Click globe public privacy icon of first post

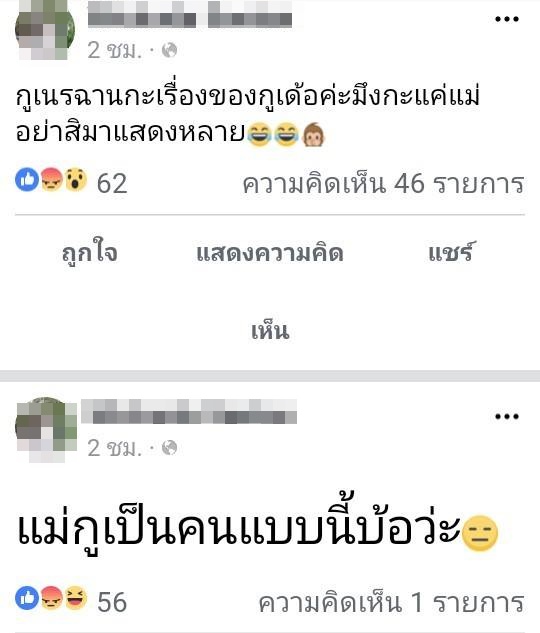tap(169, 50)
